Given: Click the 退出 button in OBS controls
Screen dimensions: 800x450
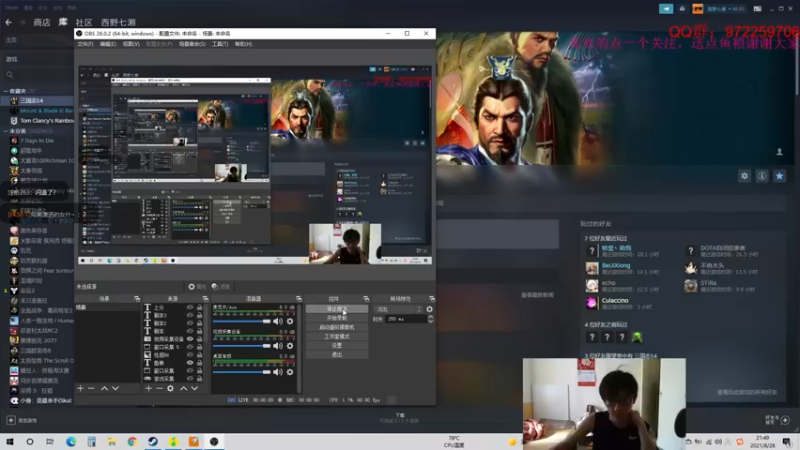Looking at the screenshot, I should (337, 355).
